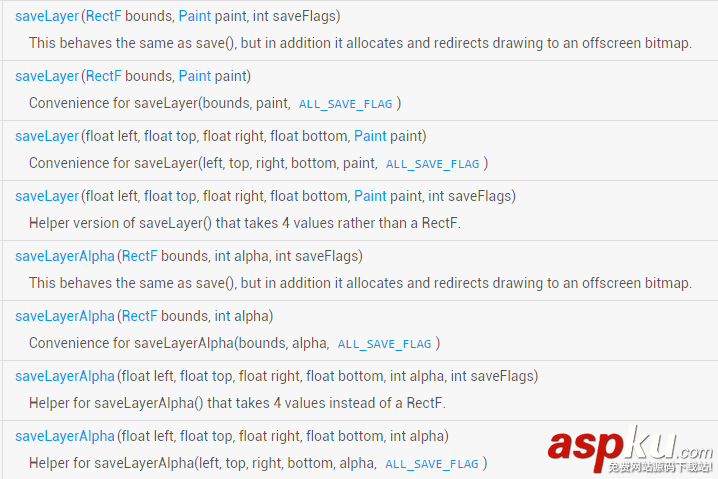This screenshot has height=479, width=718.
Task: Click ALL_SAVE_FLAG after 'saveLayer(bounds, paint,' text
Action: (345, 104)
